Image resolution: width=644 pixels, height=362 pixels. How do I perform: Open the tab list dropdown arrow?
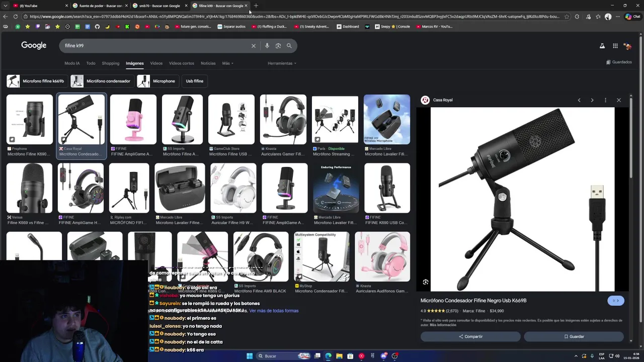[5, 6]
